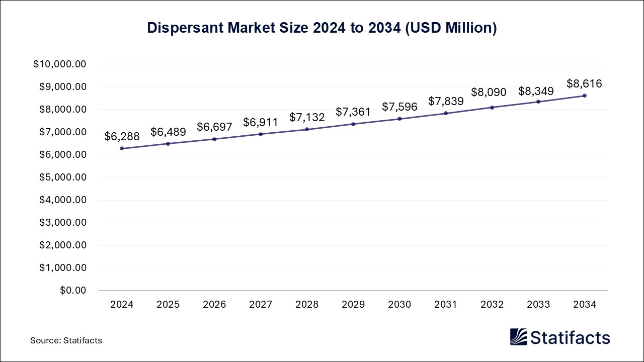Select the $7,132 data label
Image resolution: width=644 pixels, height=362 pixels.
[307, 117]
